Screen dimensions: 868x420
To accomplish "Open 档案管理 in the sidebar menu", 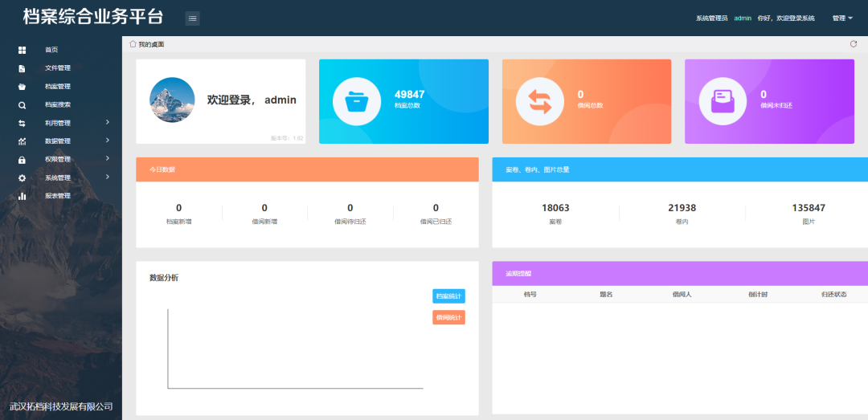I will click(x=58, y=87).
